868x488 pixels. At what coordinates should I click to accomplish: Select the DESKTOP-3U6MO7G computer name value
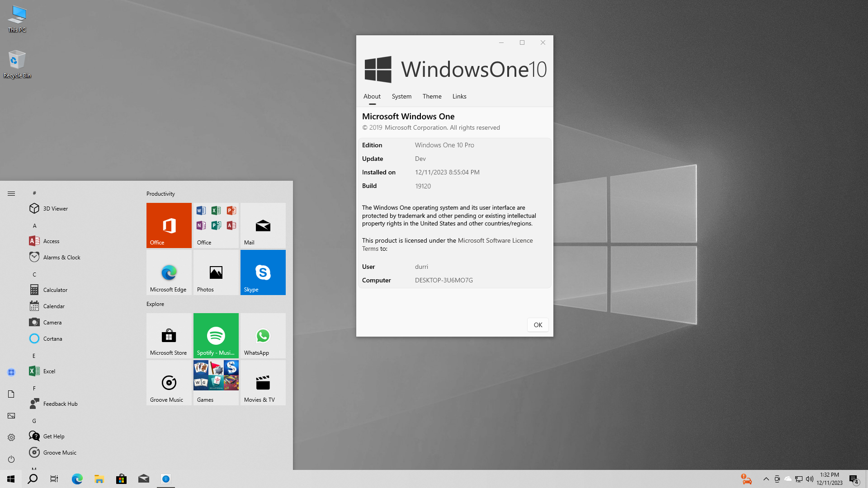point(444,280)
